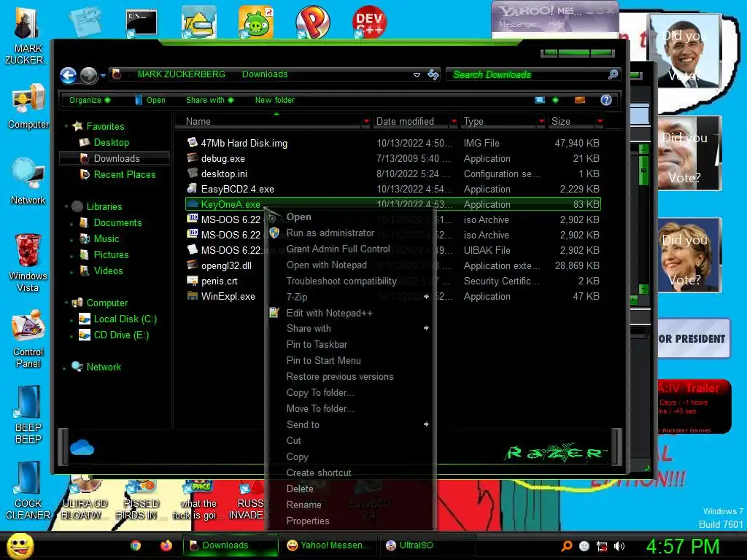Choose Run as administrator in context menu
This screenshot has height=560, width=747.
330,233
